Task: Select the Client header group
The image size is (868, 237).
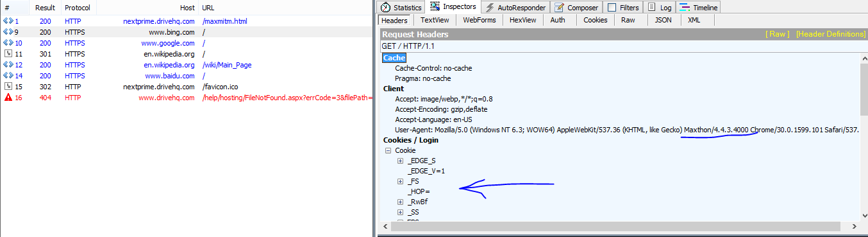Action: (394, 89)
